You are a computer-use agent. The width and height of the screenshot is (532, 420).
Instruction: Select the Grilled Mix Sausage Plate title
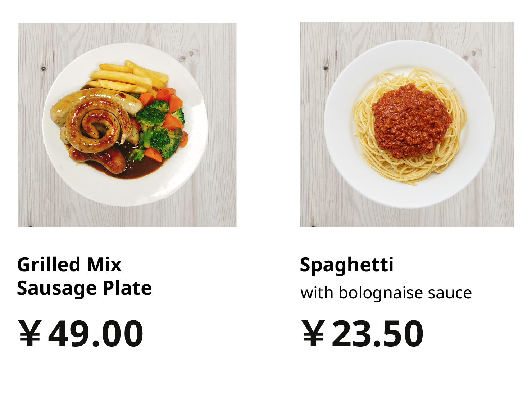pyautogui.click(x=85, y=276)
